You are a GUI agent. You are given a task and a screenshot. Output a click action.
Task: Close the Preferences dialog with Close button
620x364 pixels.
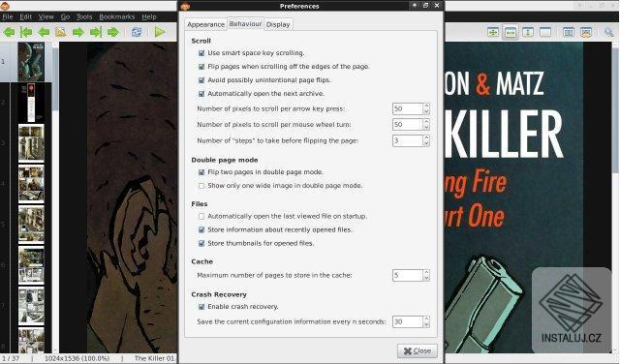point(418,351)
